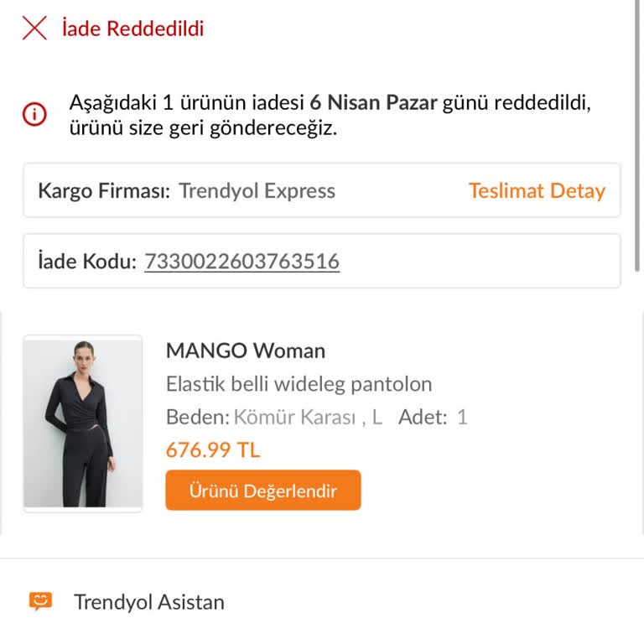Click the ürünü size geri göndereceğiz text
644x644 pixels.
pos(203,130)
